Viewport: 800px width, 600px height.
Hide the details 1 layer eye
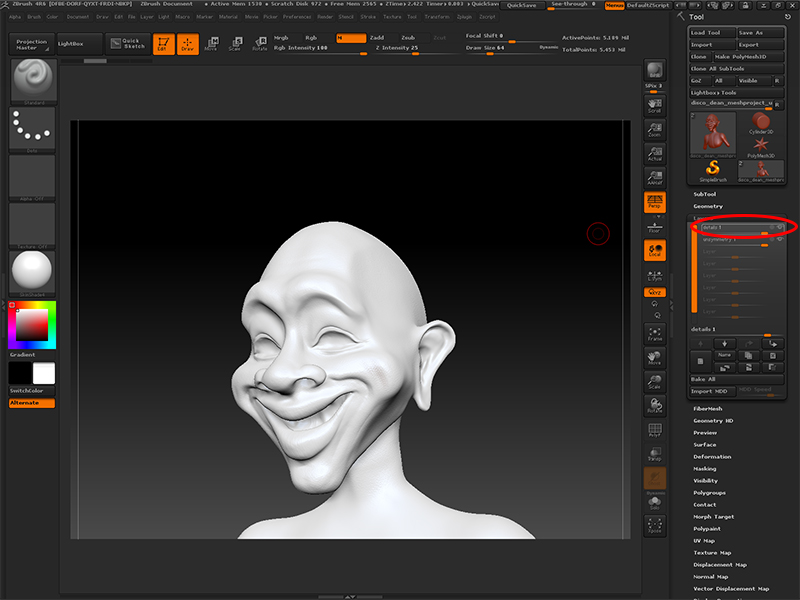pos(780,228)
